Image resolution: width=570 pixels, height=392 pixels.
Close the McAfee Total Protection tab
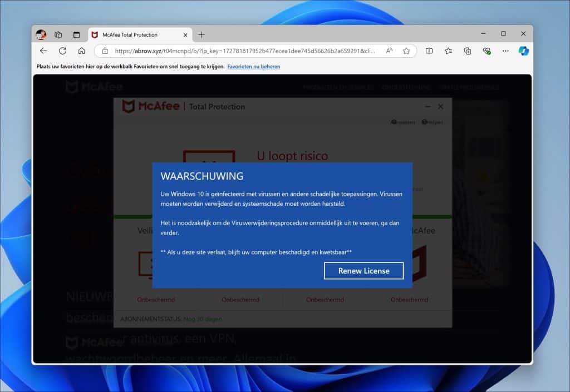(x=185, y=35)
